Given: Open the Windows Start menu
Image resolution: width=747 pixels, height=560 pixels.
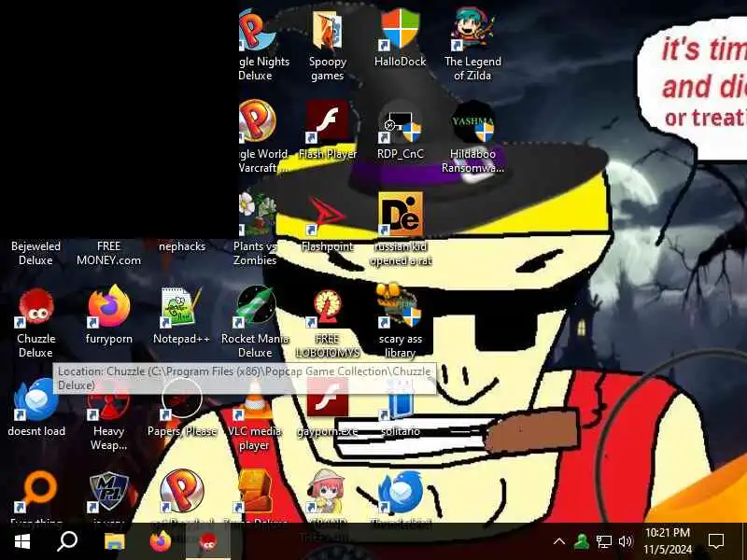Looking at the screenshot, I should (21, 542).
